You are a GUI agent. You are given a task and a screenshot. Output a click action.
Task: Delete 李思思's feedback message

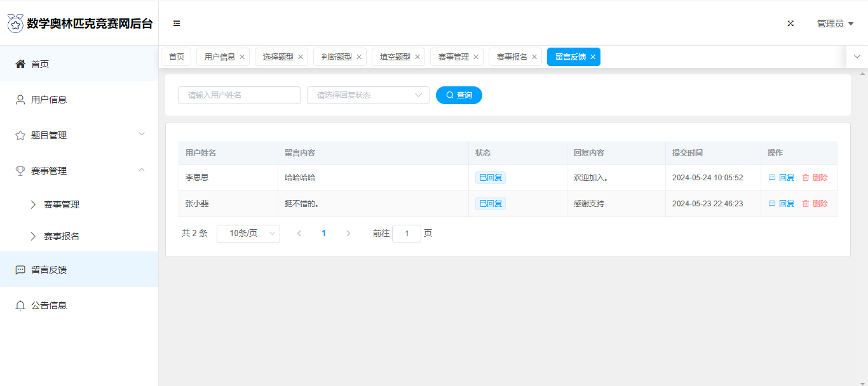coord(815,178)
